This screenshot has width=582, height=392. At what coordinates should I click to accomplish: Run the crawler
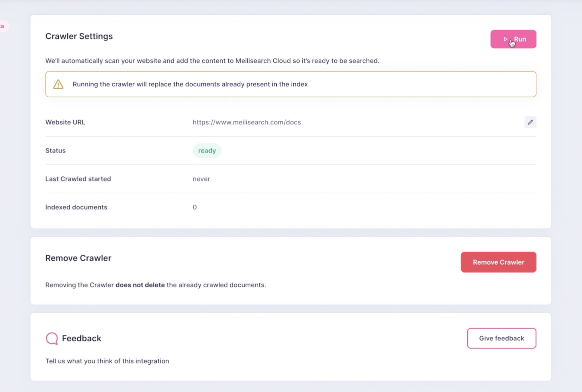(x=513, y=39)
